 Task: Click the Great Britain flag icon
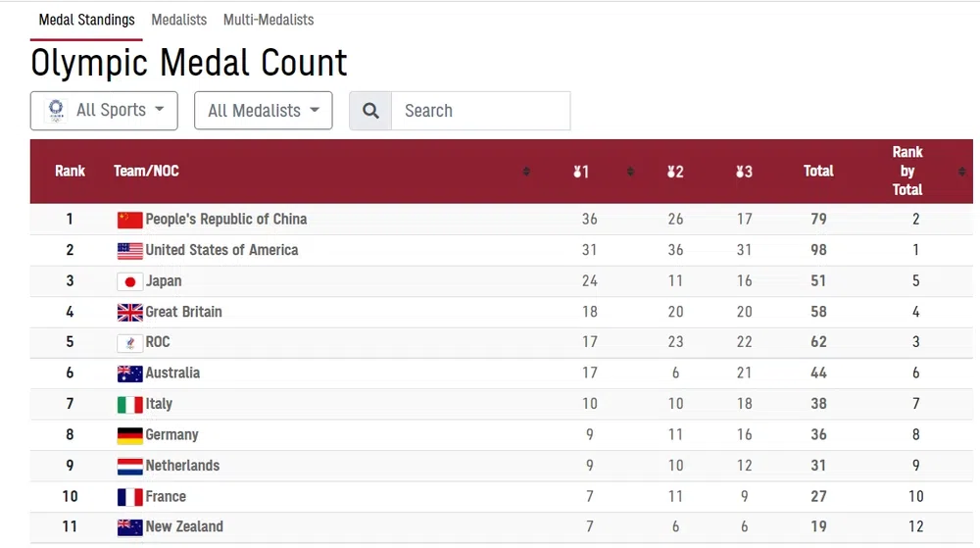coord(129,313)
